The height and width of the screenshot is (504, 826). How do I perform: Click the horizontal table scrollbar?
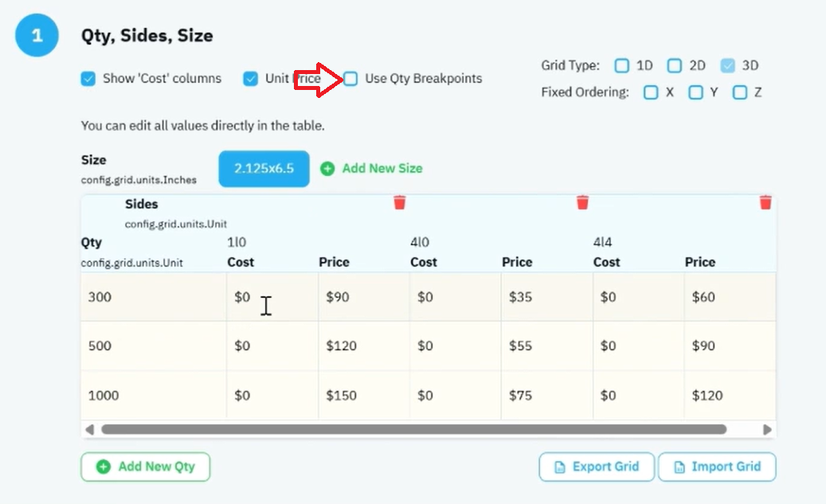(413, 430)
